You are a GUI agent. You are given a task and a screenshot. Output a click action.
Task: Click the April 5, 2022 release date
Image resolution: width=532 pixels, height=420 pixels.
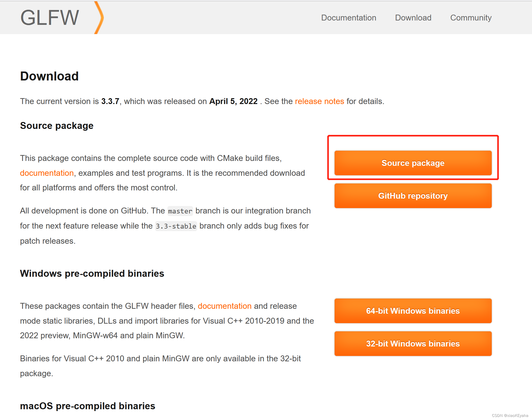tap(233, 101)
